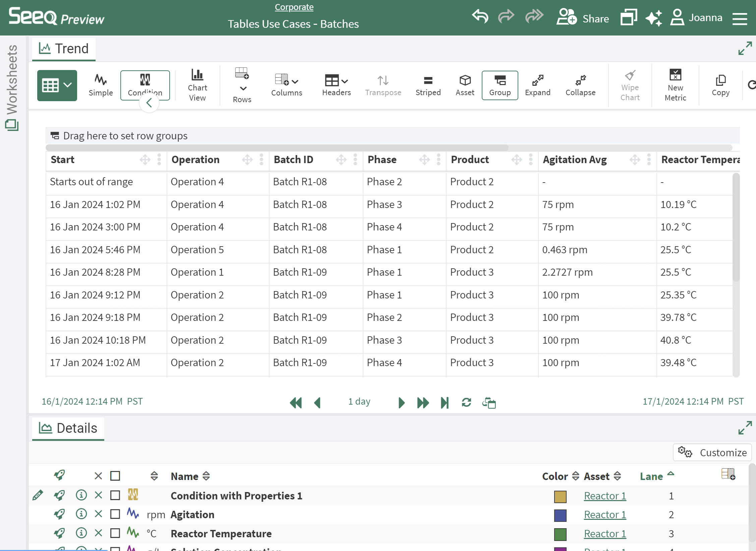Open Reactor 1 asset link for Agitation
This screenshot has width=756, height=551.
(x=605, y=514)
